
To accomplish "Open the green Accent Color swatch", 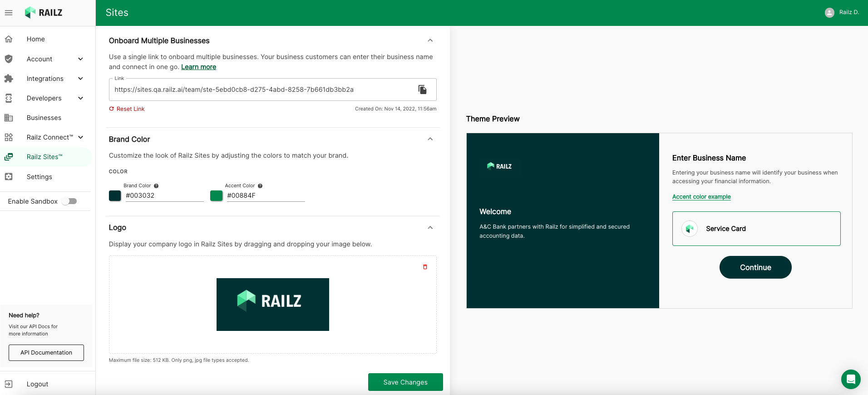I will point(217,196).
